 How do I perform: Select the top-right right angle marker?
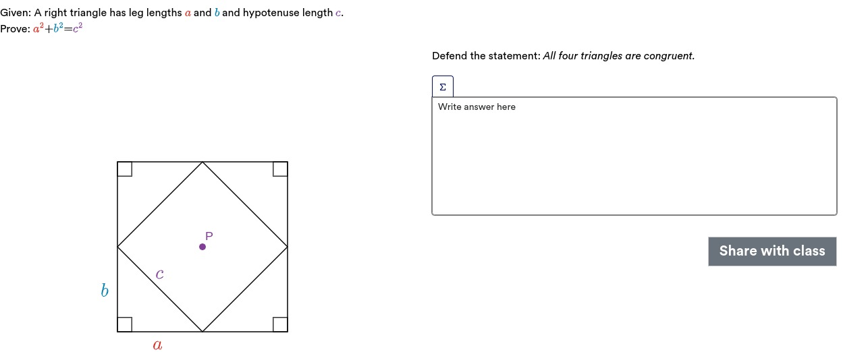280,169
